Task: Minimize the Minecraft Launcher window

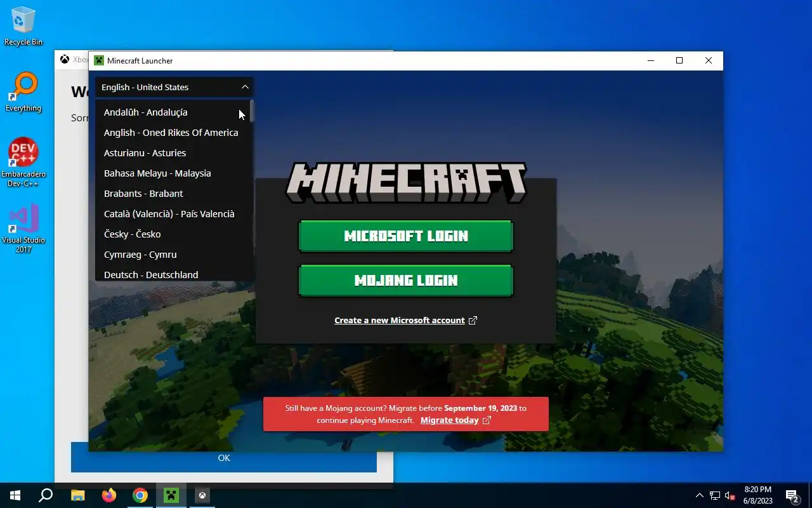Action: [x=651, y=60]
